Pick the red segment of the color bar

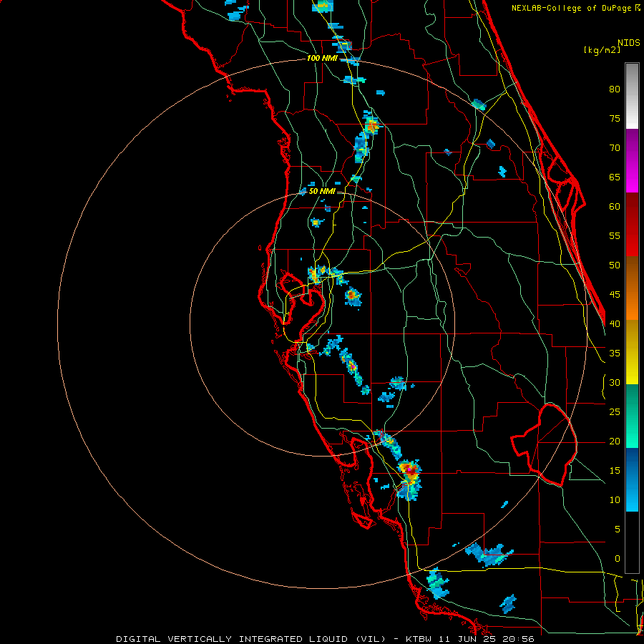pos(632,225)
